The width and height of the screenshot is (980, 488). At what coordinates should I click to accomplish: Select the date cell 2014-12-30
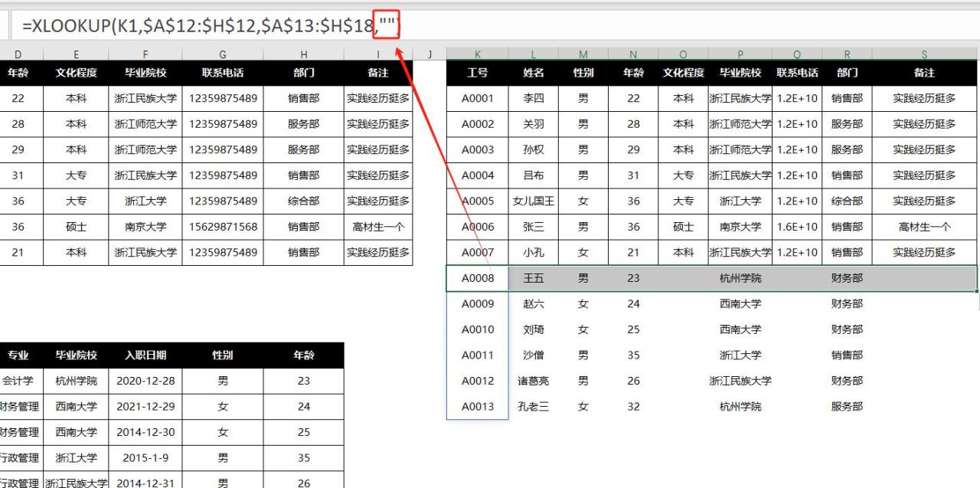click(x=145, y=432)
